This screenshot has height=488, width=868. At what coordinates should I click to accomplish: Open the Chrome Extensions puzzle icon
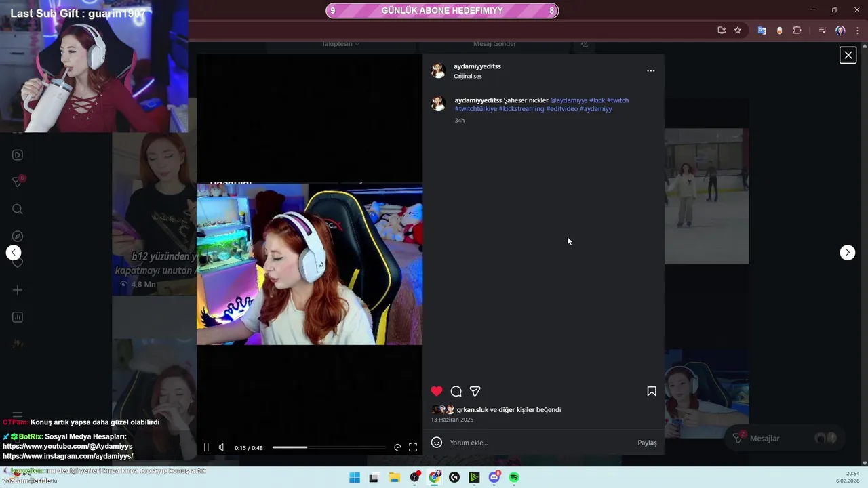point(797,30)
